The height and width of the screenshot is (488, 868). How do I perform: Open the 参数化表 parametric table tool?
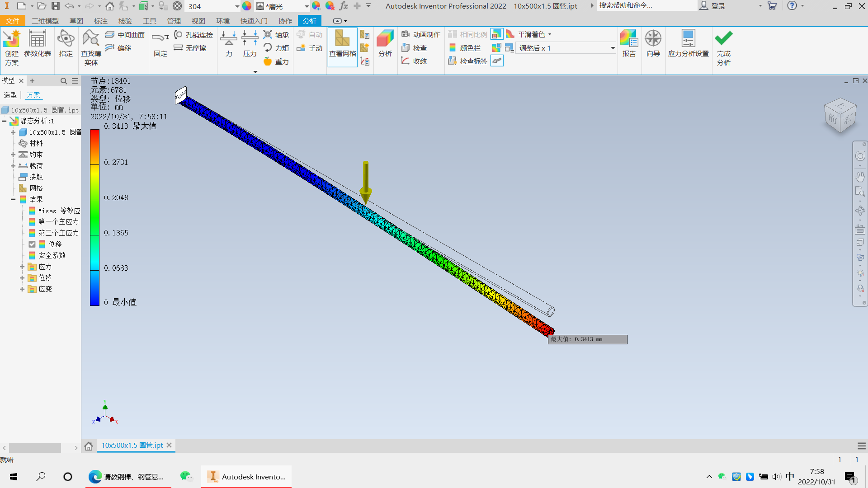pyautogui.click(x=38, y=44)
